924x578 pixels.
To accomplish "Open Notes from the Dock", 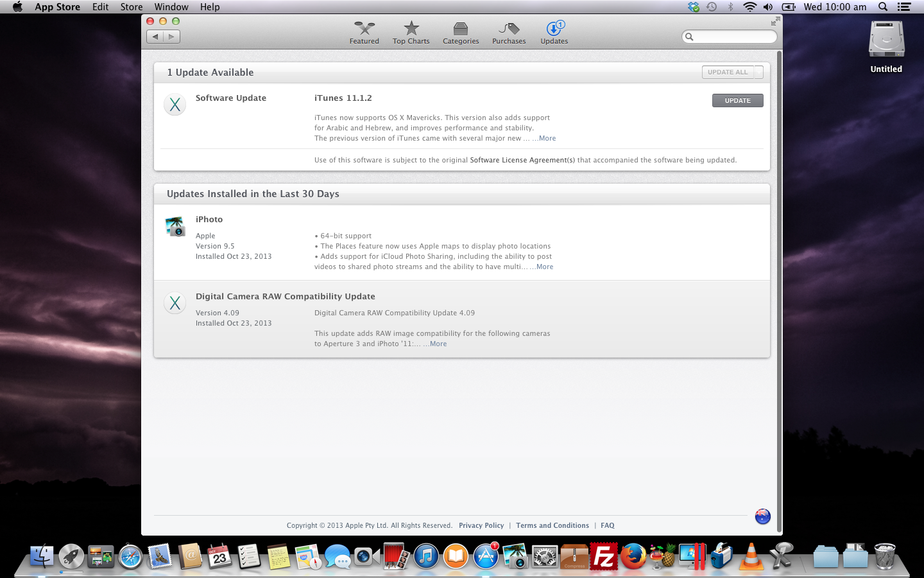I will coord(278,556).
